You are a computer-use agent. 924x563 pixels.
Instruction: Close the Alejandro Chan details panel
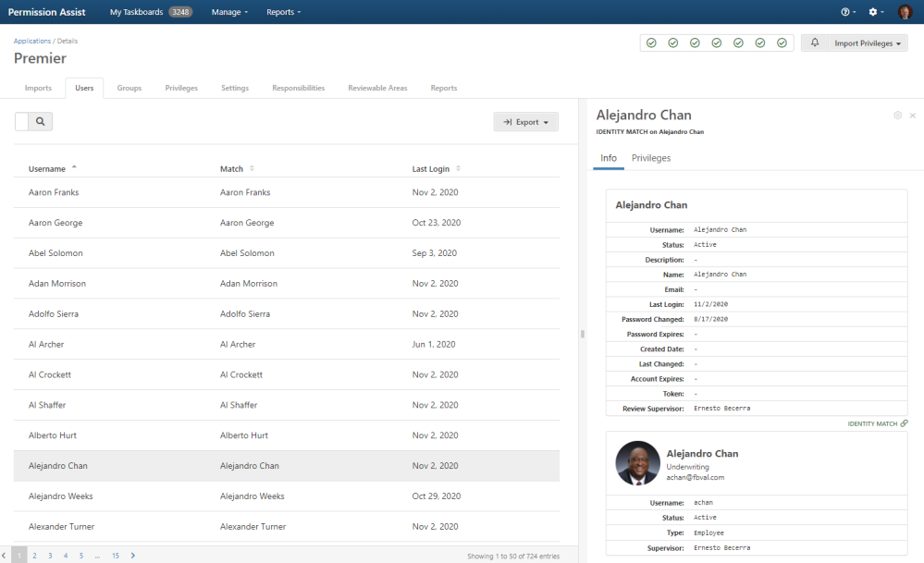(x=912, y=116)
